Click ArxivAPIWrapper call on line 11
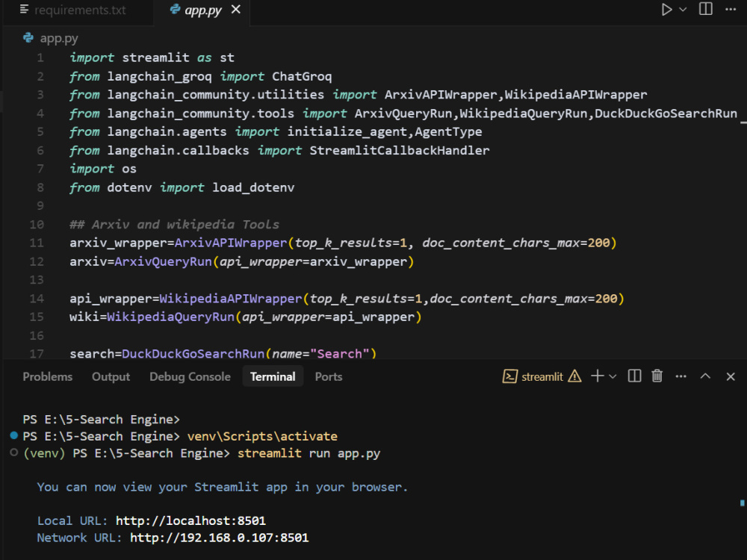Screen dimensions: 747x560 231,243
